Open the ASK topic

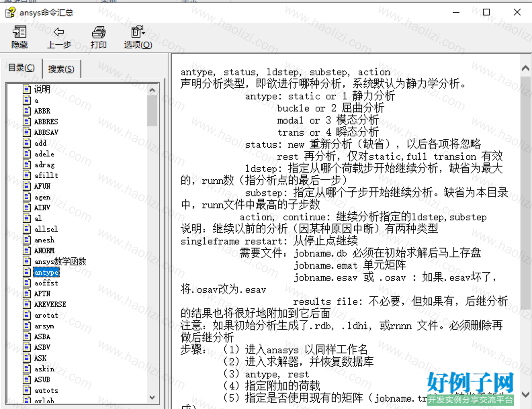(x=40, y=358)
